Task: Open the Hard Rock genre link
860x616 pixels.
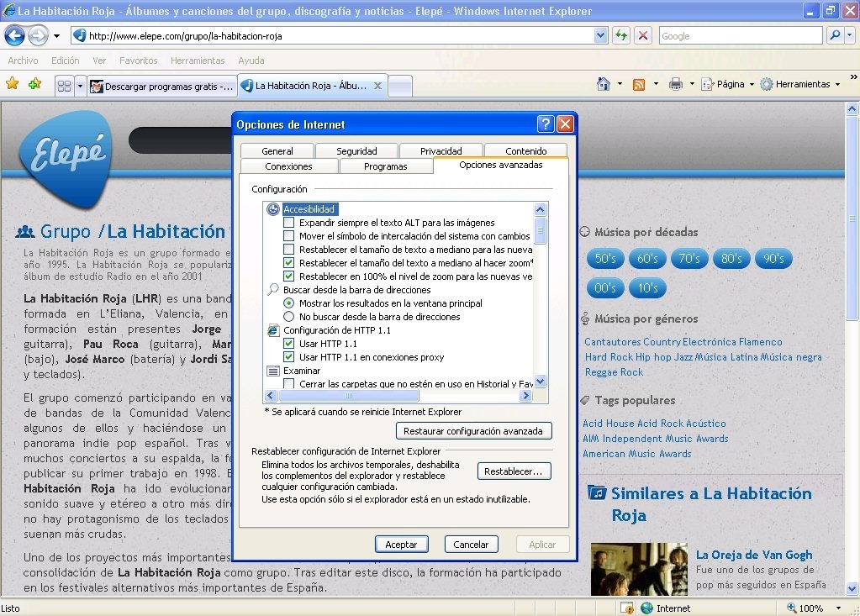Action: pos(609,357)
